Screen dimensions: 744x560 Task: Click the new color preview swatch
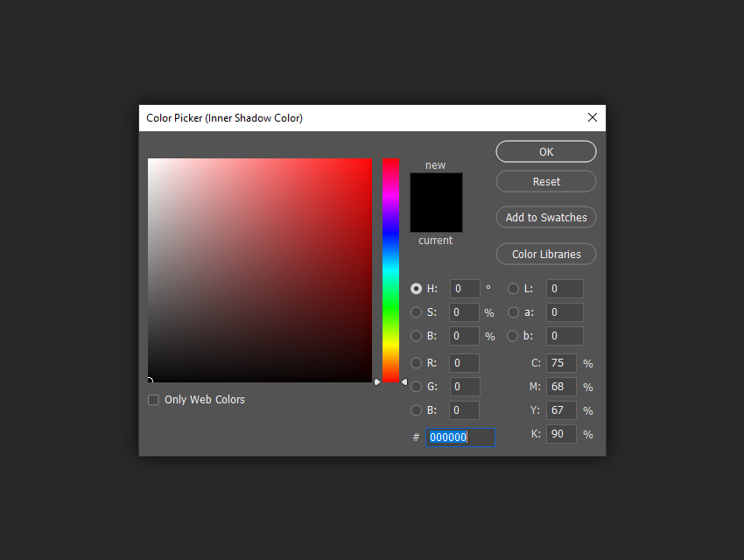click(435, 185)
